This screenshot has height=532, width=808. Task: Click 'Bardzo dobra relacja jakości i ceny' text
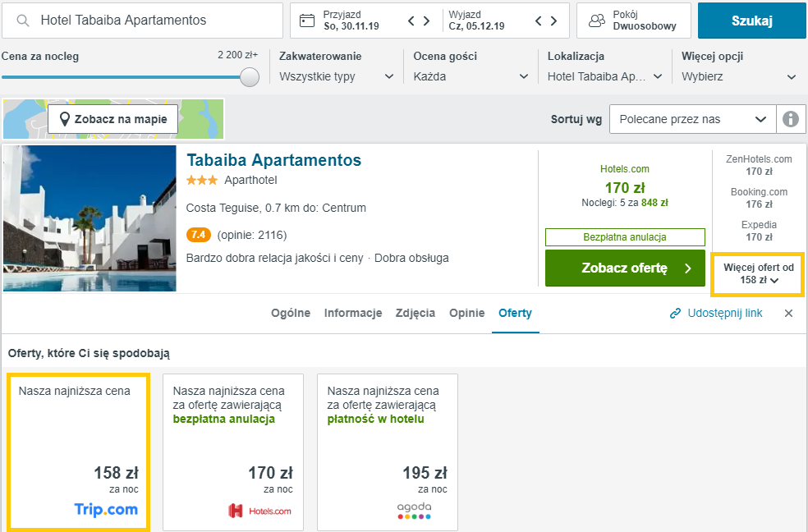pyautogui.click(x=274, y=258)
